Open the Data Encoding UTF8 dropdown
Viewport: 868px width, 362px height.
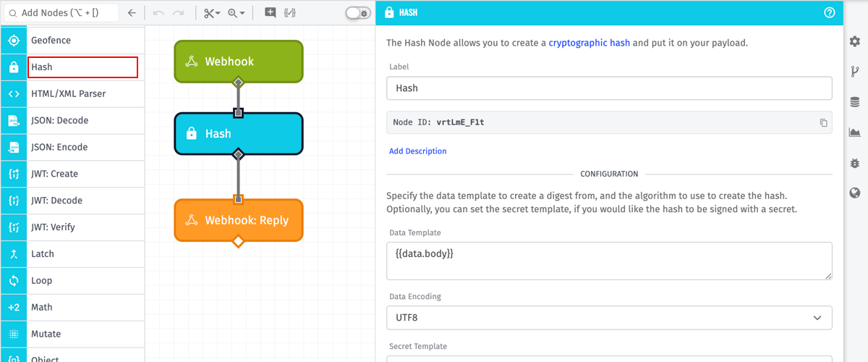609,318
